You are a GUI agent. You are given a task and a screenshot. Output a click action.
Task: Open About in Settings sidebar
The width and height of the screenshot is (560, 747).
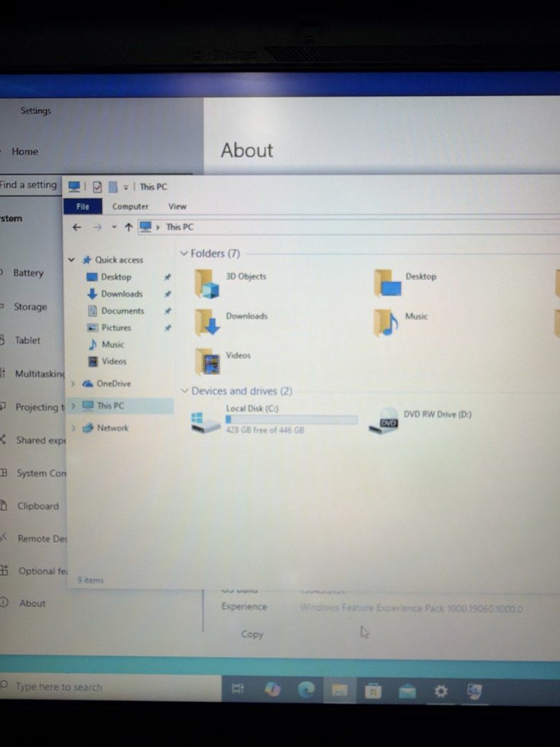32,603
